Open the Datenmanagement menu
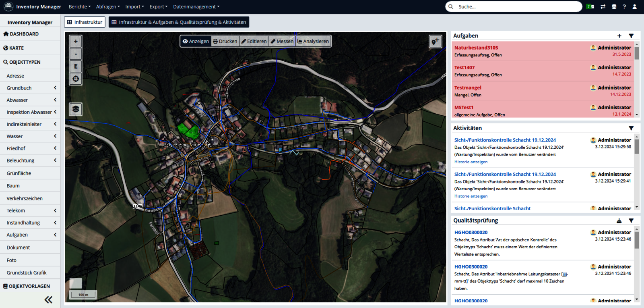Screen dimensions: 644x308 pyautogui.click(x=196, y=7)
